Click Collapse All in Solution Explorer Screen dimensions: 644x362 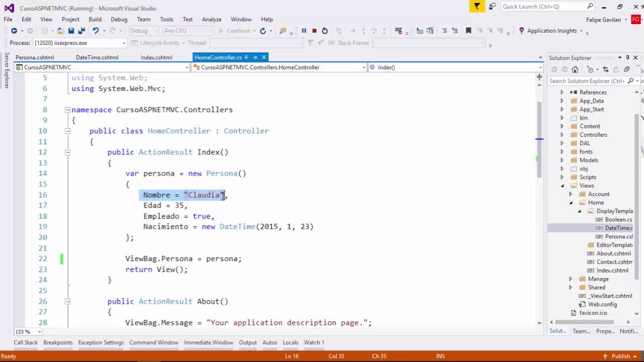626,69
